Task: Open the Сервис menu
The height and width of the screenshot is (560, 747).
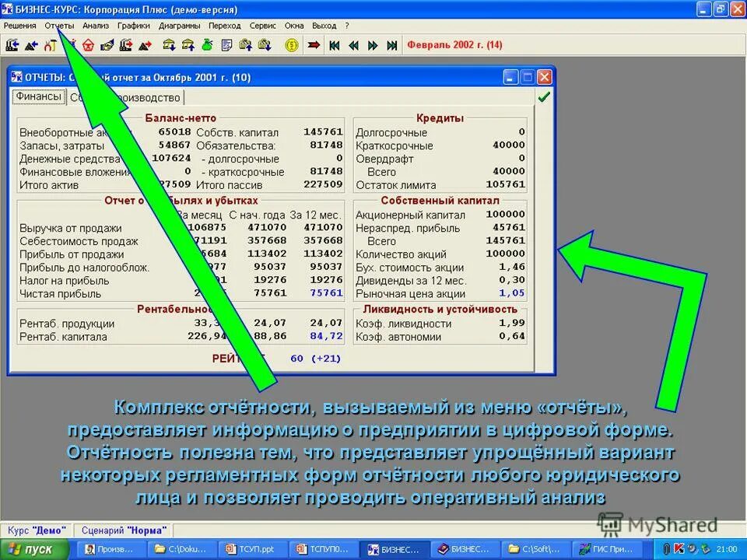Action: 262,26
